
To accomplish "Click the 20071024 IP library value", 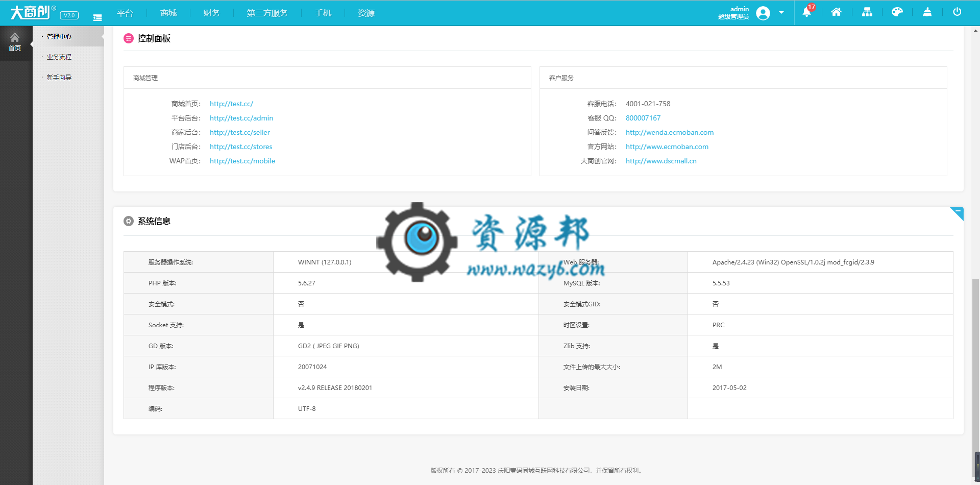I will pyautogui.click(x=312, y=367).
